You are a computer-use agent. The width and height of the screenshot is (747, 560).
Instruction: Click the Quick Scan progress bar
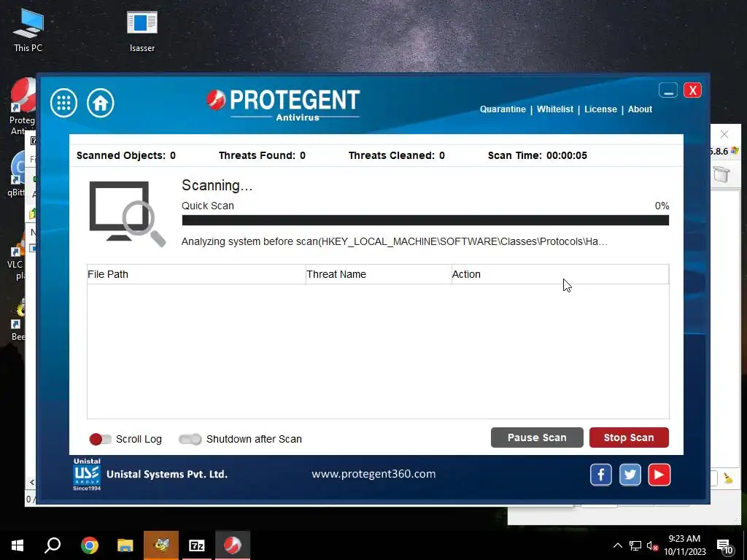coord(425,220)
